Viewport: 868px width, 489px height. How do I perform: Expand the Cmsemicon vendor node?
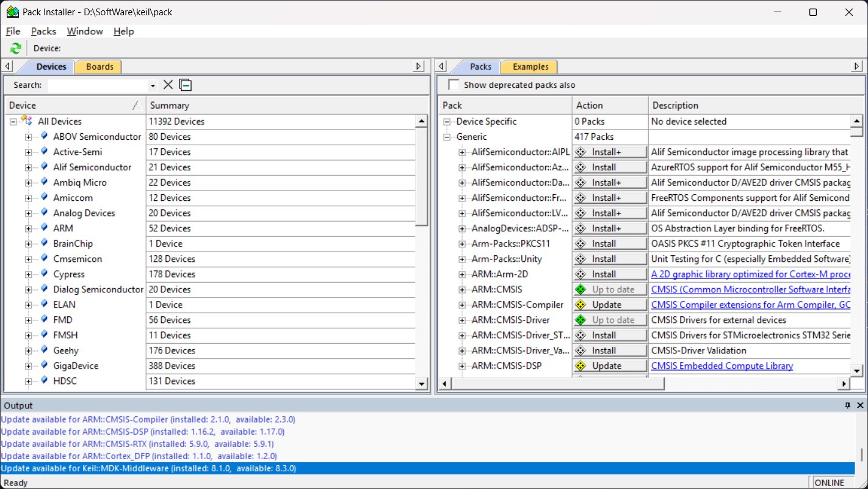(28, 259)
